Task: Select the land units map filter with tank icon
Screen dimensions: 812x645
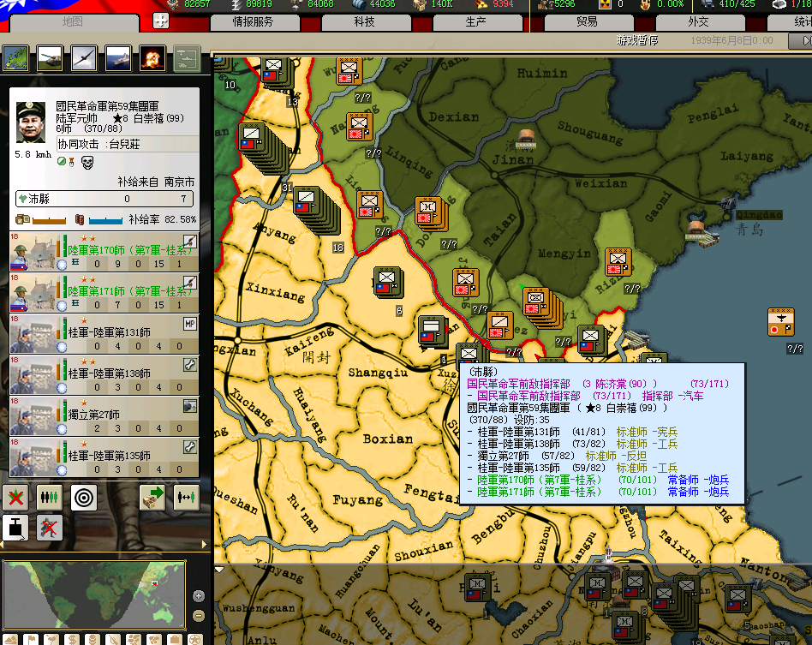Action: [x=50, y=58]
